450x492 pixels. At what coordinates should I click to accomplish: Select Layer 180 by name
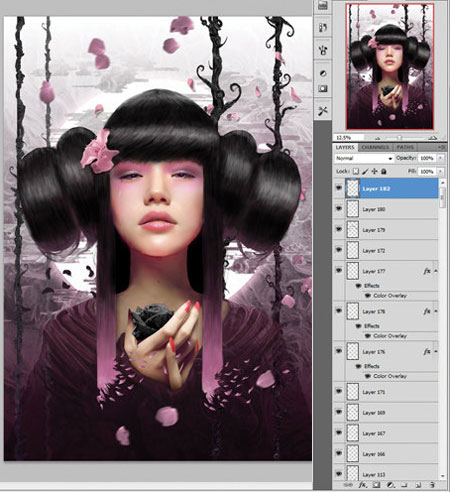pos(374,209)
